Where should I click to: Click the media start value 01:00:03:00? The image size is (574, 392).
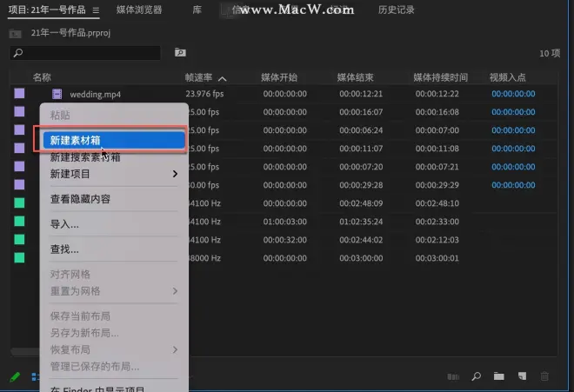pos(284,222)
